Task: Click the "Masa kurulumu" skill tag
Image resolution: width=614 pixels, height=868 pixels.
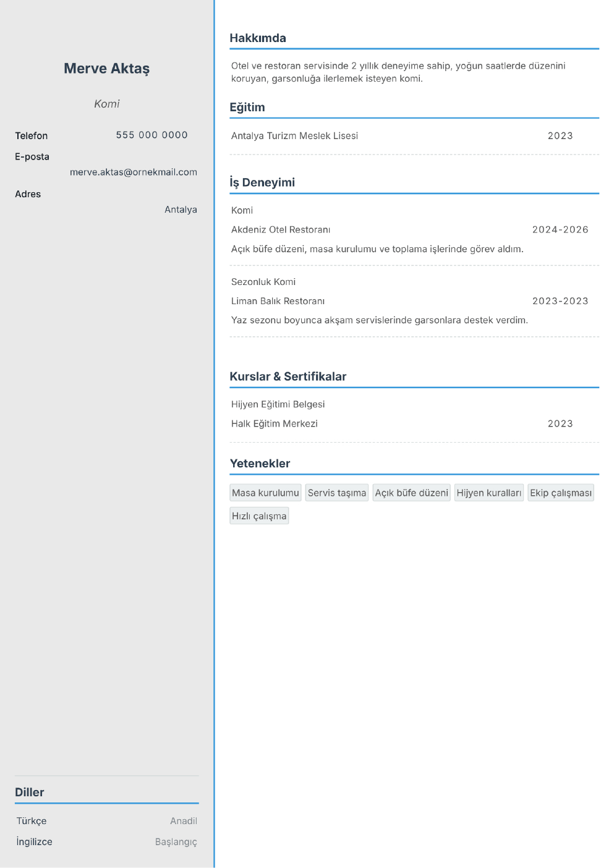Action: 265,493
